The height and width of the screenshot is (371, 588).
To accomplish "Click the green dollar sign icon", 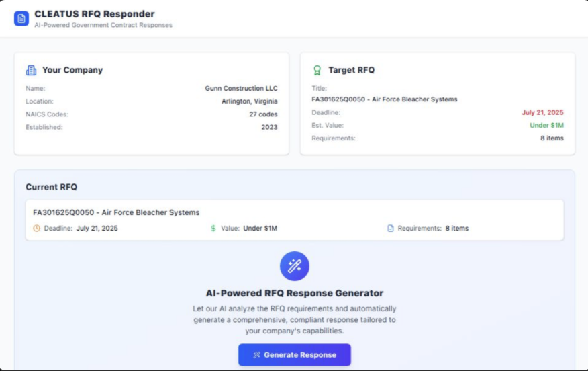I will 213,229.
